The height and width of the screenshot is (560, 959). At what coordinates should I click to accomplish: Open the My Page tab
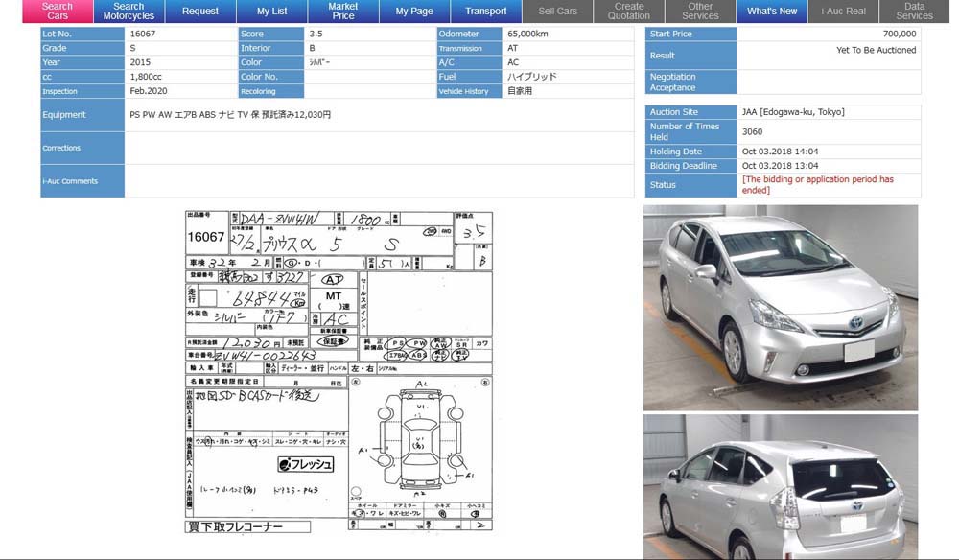pos(414,11)
